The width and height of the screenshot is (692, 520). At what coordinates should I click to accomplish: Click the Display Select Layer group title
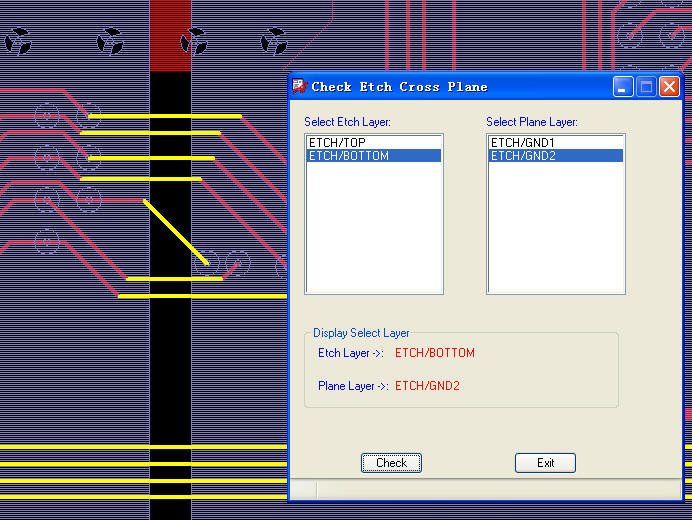coord(361,333)
